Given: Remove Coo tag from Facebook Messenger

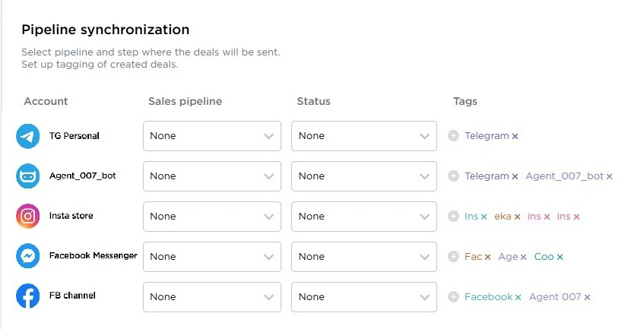Looking at the screenshot, I should 560,258.
